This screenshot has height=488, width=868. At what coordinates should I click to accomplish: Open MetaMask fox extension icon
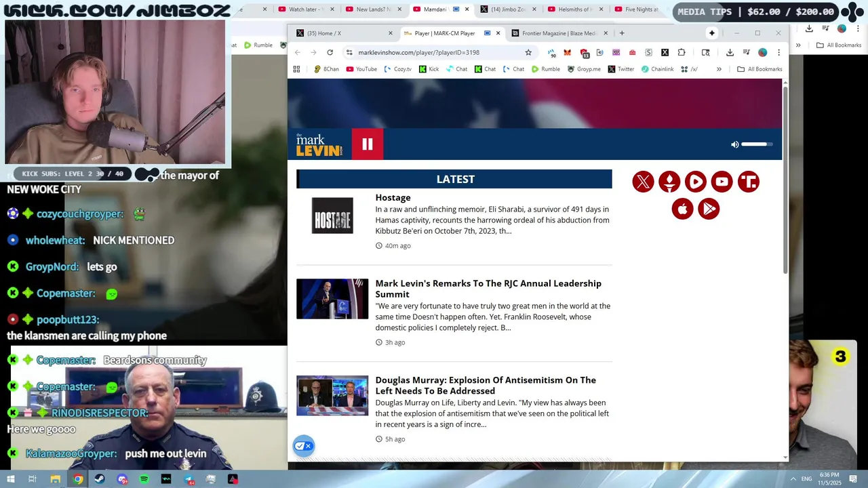568,52
